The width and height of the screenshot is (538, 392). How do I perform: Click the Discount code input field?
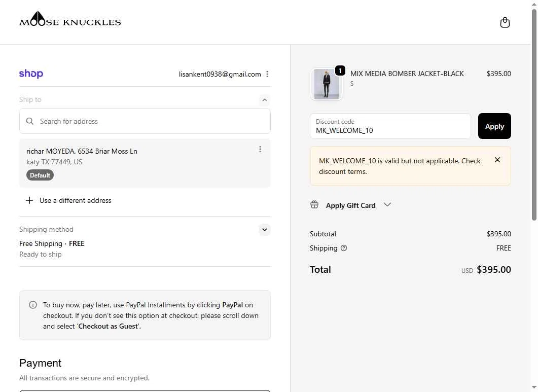tap(390, 126)
